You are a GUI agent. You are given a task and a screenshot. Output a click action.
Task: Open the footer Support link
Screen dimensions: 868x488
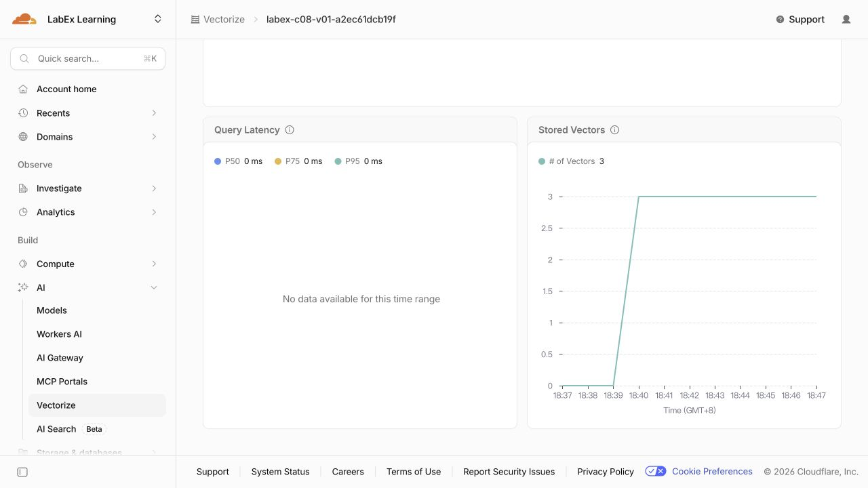pos(213,472)
